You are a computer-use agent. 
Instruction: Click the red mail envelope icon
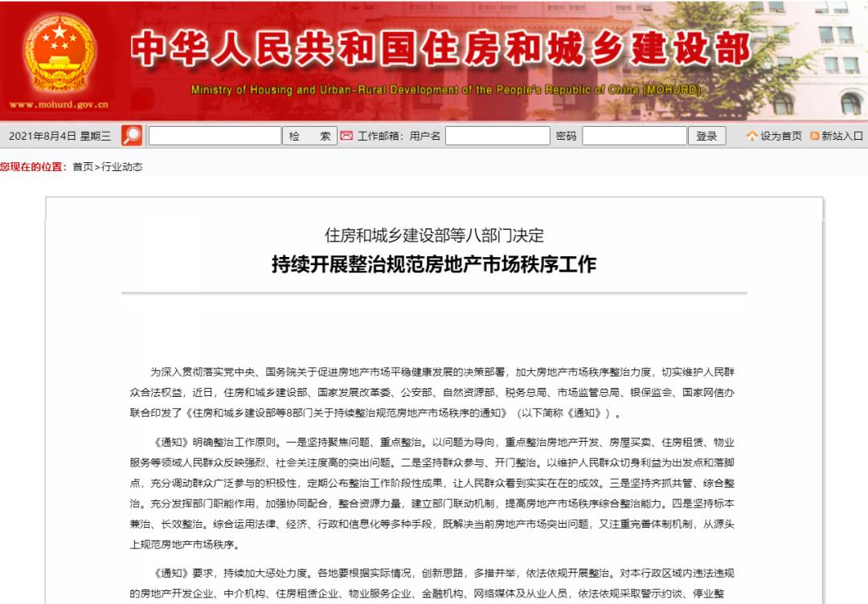pyautogui.click(x=346, y=136)
